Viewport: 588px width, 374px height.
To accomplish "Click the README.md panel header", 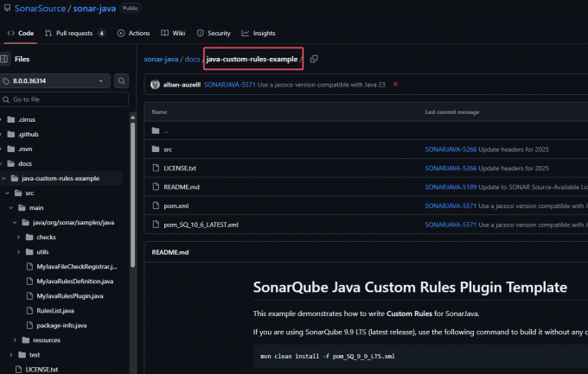I will pyautogui.click(x=169, y=252).
